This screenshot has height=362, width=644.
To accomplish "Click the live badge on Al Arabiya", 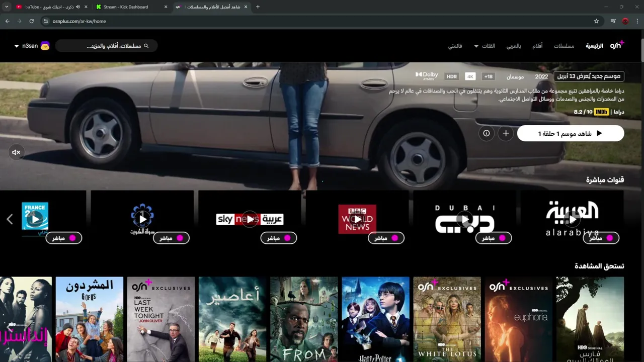I will click(601, 238).
